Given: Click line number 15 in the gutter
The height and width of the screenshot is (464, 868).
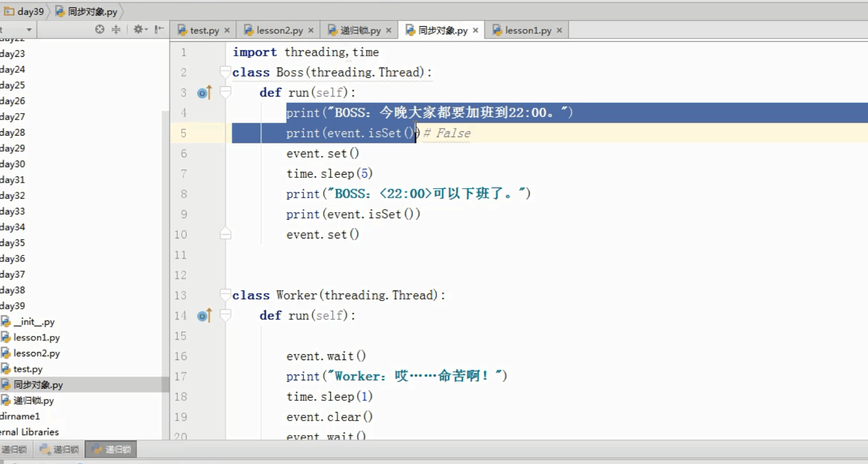Looking at the screenshot, I should click(x=181, y=336).
